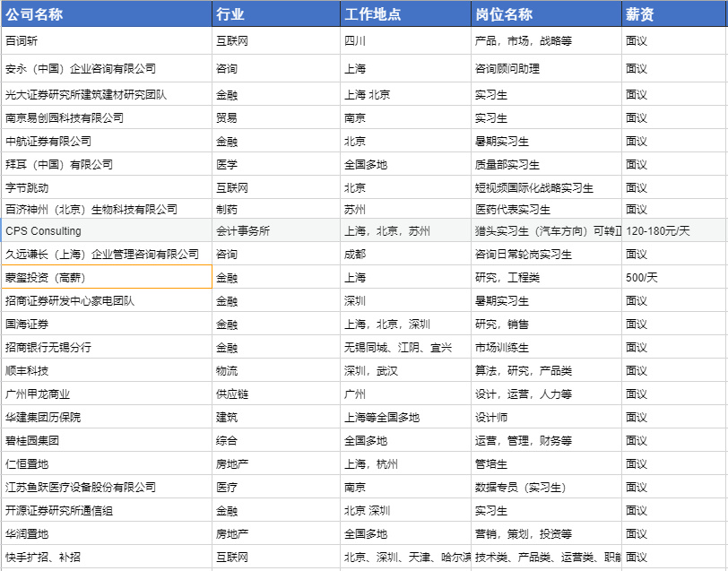Select the 行业 header cell
The width and height of the screenshot is (728, 571).
click(x=276, y=14)
